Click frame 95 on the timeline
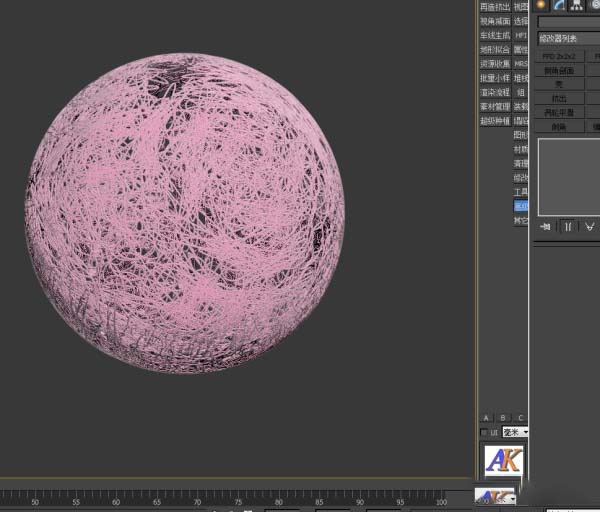Viewport: 600px width, 512px height. click(x=400, y=502)
